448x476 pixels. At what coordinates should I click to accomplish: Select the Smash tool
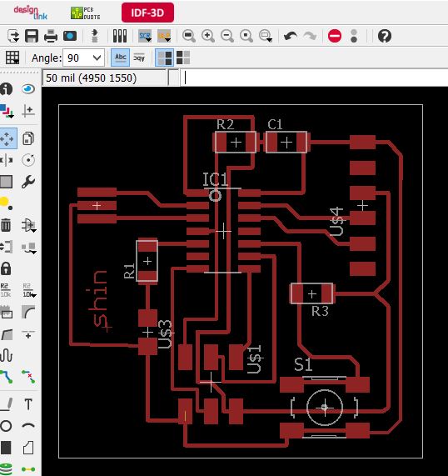[x=6, y=312]
